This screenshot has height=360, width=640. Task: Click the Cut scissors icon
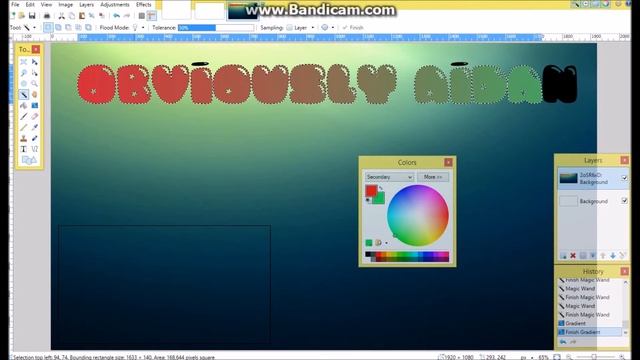pos(62,16)
